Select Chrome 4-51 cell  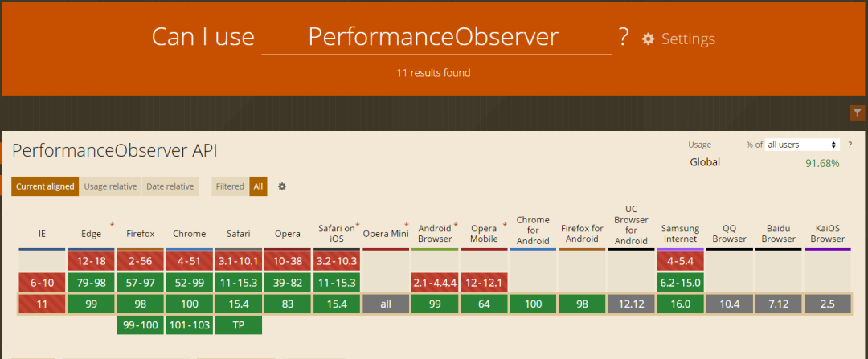(x=190, y=260)
